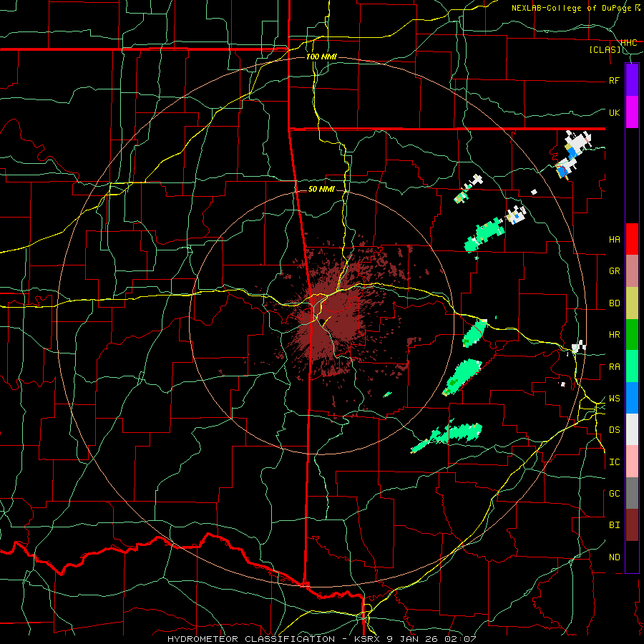Click the IC legend label
The height and width of the screenshot is (644, 644).
point(614,462)
